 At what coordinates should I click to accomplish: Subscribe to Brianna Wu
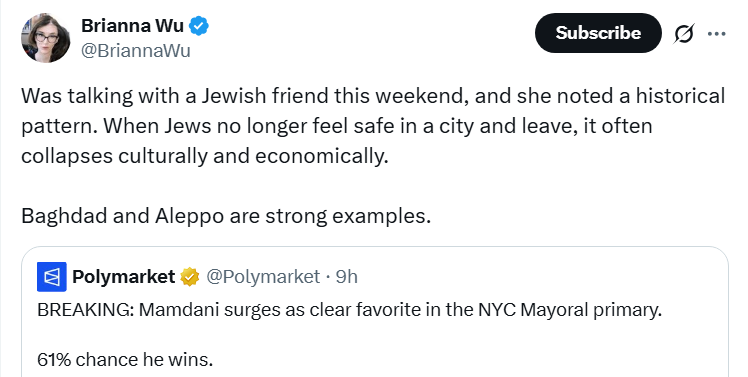[x=598, y=33]
